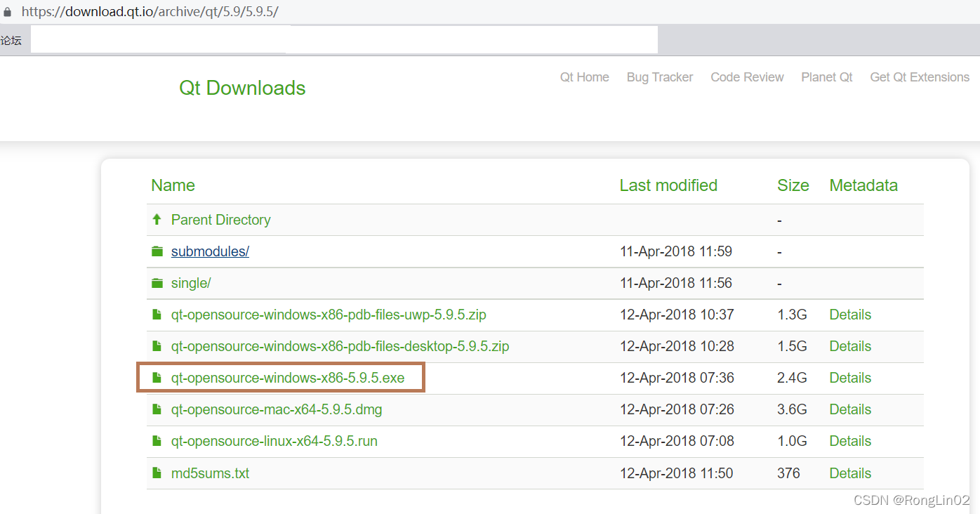Go up to Parent Directory

pos(220,220)
